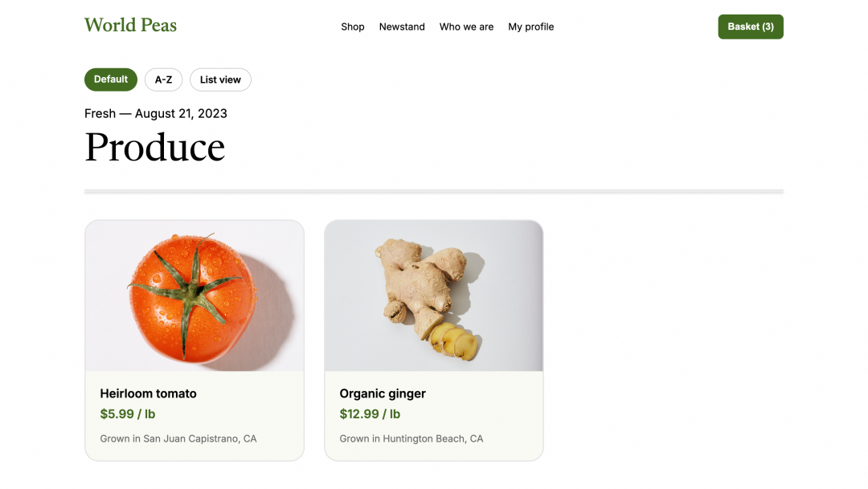The height and width of the screenshot is (489, 868).
Task: Click Grown in Huntington Beach text
Action: point(411,438)
